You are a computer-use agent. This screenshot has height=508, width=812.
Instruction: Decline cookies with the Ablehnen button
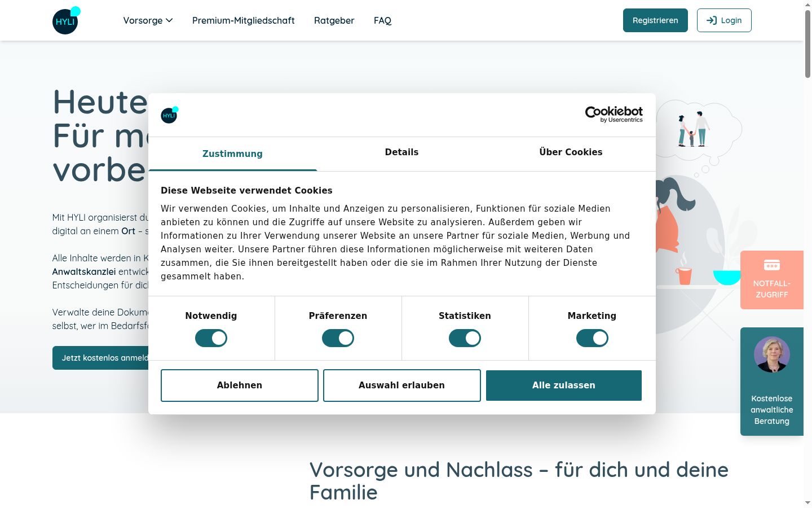pos(240,386)
